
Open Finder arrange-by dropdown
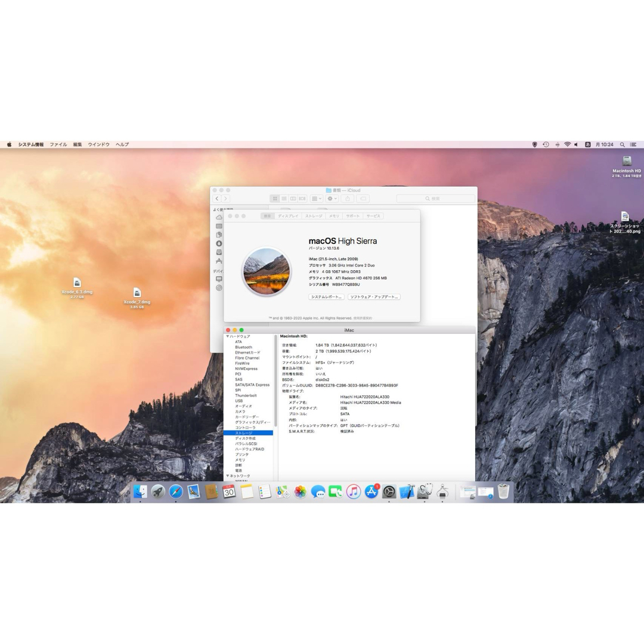click(317, 199)
